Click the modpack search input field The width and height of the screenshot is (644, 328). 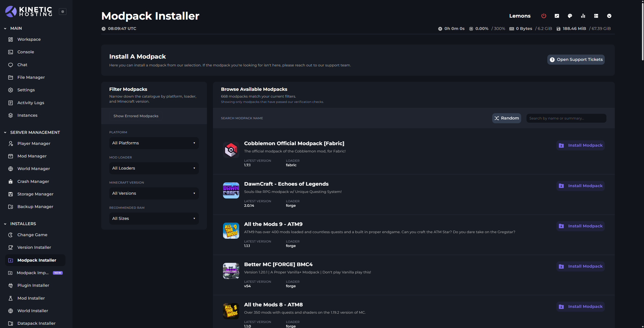click(566, 118)
